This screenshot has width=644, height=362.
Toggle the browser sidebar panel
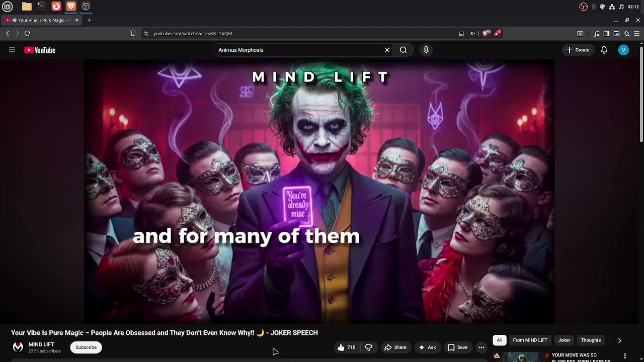tap(606, 33)
